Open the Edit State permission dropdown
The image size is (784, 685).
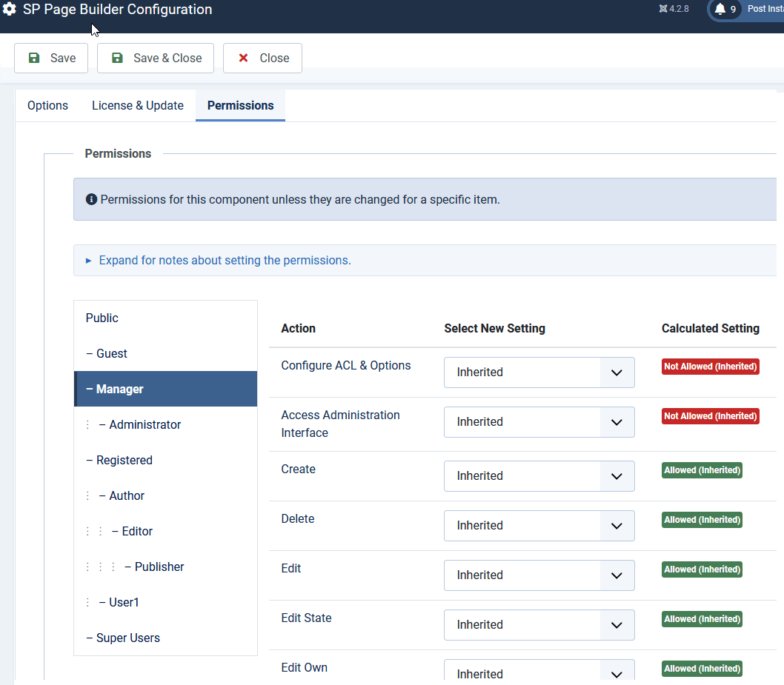pyautogui.click(x=539, y=625)
